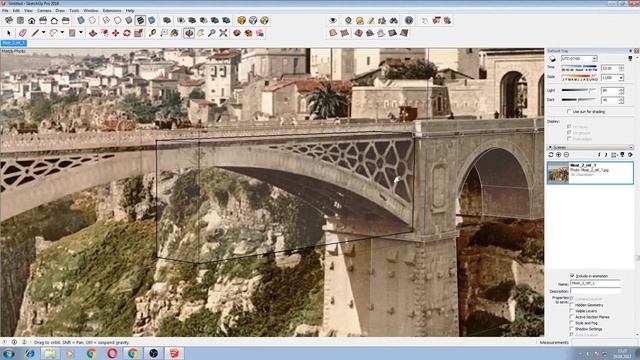The height and width of the screenshot is (360, 640).
Task: Remove scene with the minus icon
Action: click(x=566, y=155)
